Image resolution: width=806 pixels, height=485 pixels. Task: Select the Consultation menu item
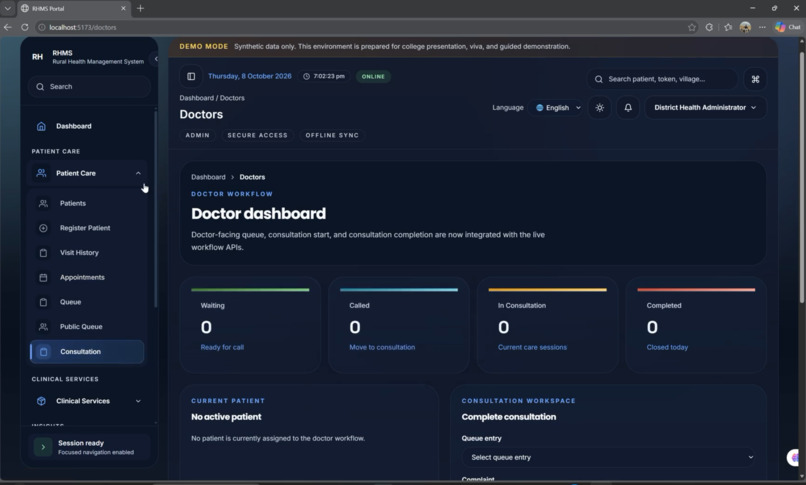87,352
